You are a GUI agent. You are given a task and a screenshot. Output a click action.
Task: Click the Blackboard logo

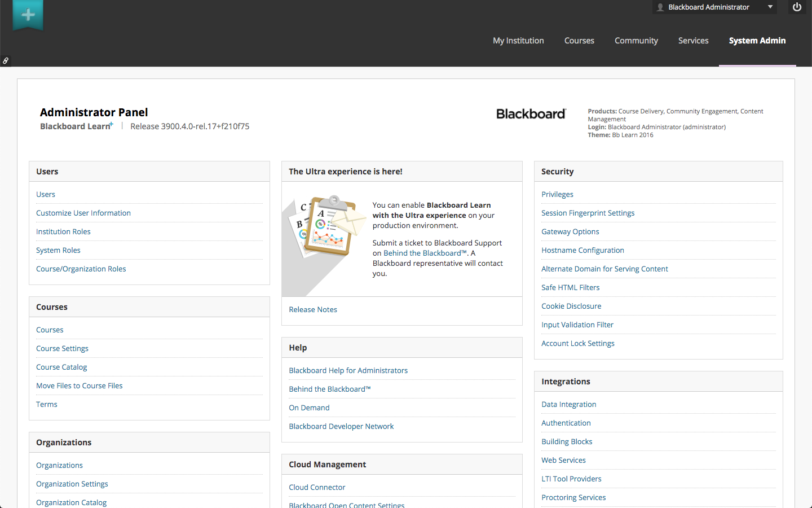pyautogui.click(x=531, y=114)
